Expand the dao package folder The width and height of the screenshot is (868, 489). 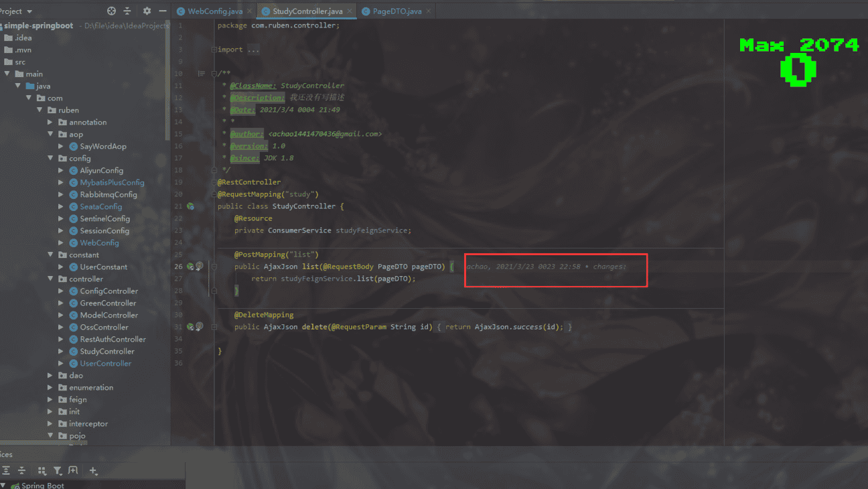coord(51,376)
